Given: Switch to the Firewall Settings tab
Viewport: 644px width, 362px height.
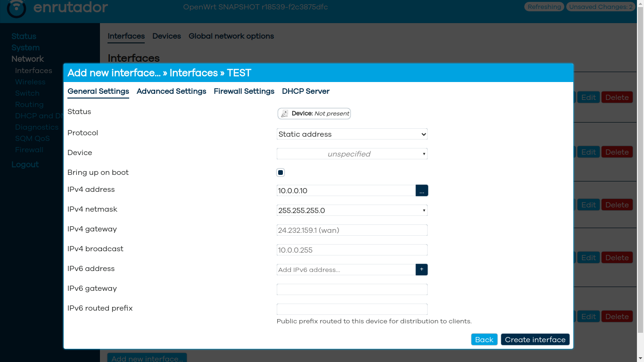Looking at the screenshot, I should pyautogui.click(x=244, y=91).
